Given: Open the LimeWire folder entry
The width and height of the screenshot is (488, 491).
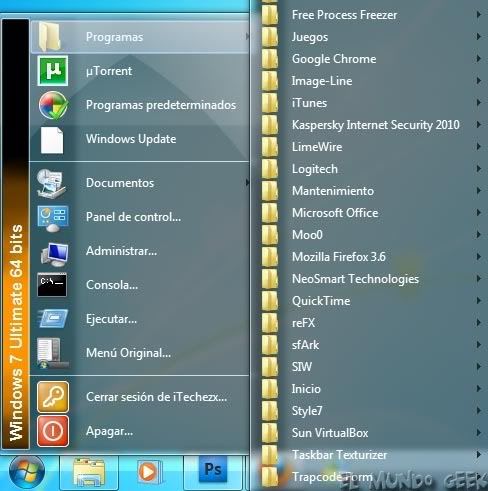Looking at the screenshot, I should [x=371, y=147].
